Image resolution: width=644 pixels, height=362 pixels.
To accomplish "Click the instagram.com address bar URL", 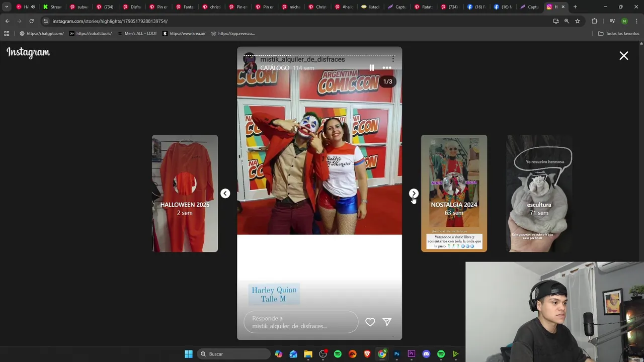I will click(x=110, y=21).
